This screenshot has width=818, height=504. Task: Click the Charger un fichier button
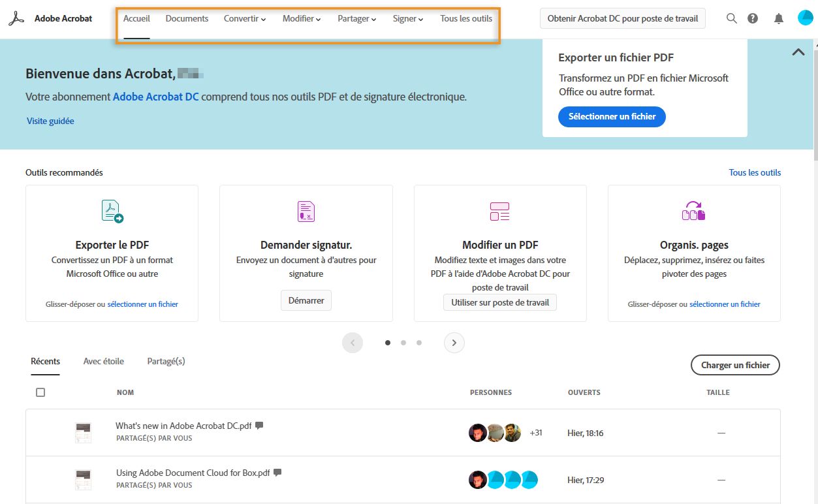[735, 365]
